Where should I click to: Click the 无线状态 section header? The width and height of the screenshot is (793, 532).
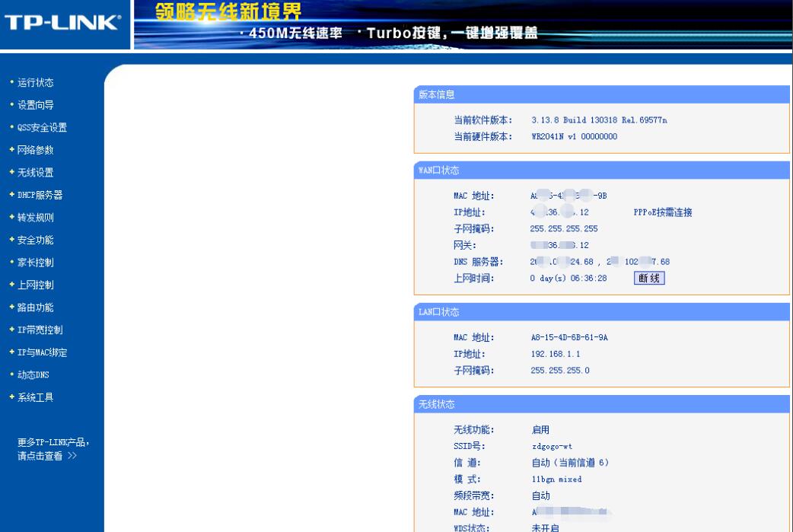pyautogui.click(x=601, y=404)
